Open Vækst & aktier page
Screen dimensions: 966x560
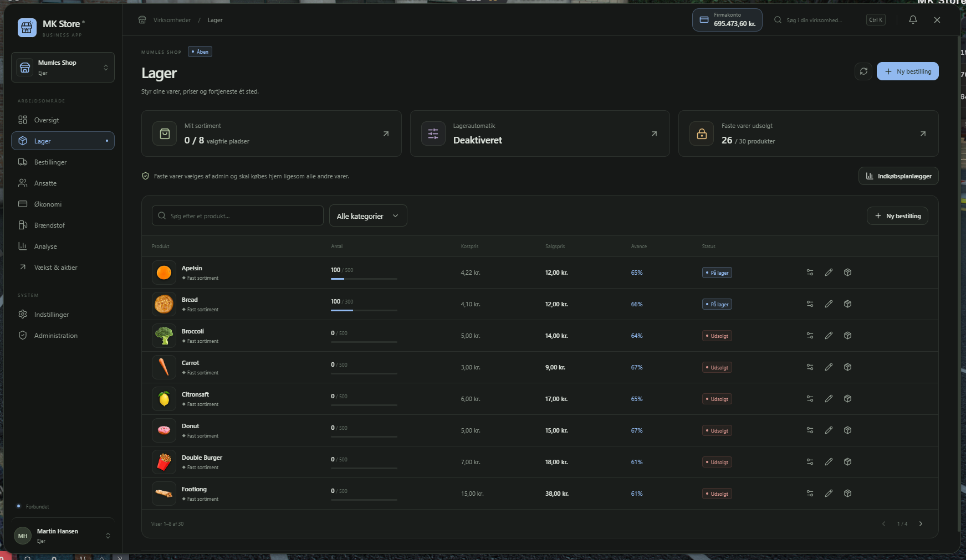(63, 268)
